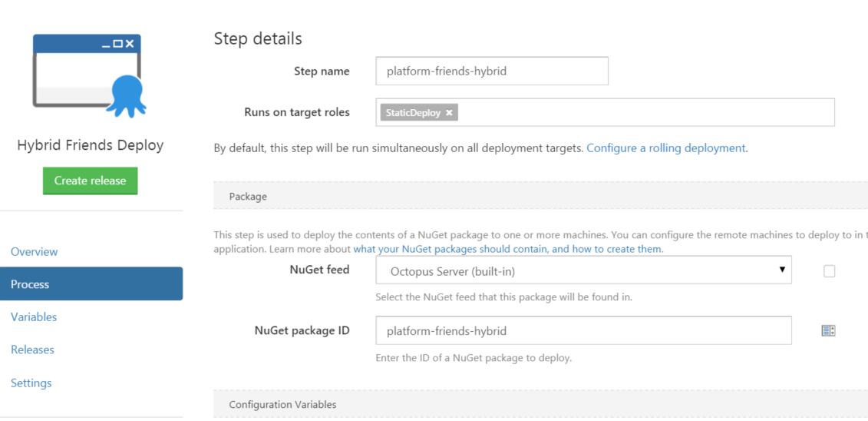The width and height of the screenshot is (868, 421).
Task: Expand the NuGet feed dropdown
Action: tap(583, 270)
